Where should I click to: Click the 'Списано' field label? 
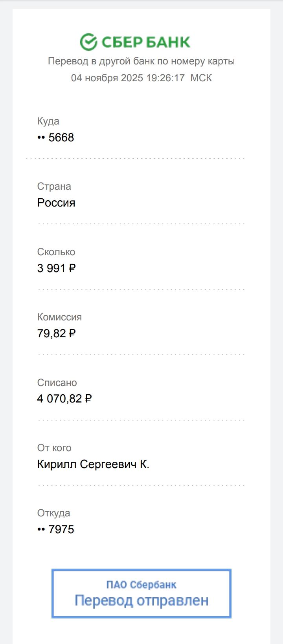57,382
